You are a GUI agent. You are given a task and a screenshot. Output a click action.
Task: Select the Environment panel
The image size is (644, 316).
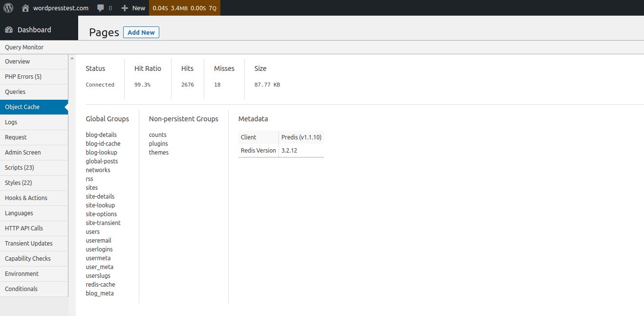tap(21, 273)
